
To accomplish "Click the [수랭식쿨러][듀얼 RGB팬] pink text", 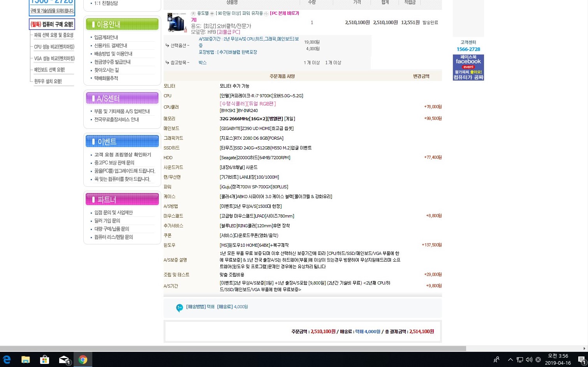I will point(248,104).
